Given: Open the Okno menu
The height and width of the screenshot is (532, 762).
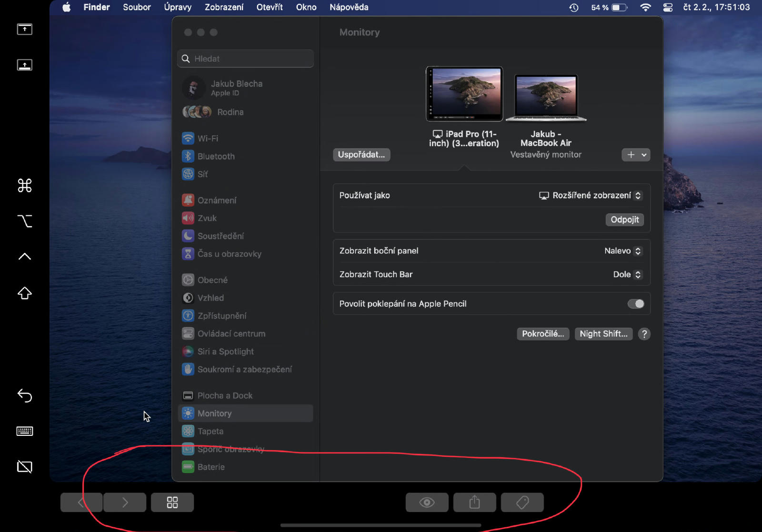Looking at the screenshot, I should click(306, 7).
